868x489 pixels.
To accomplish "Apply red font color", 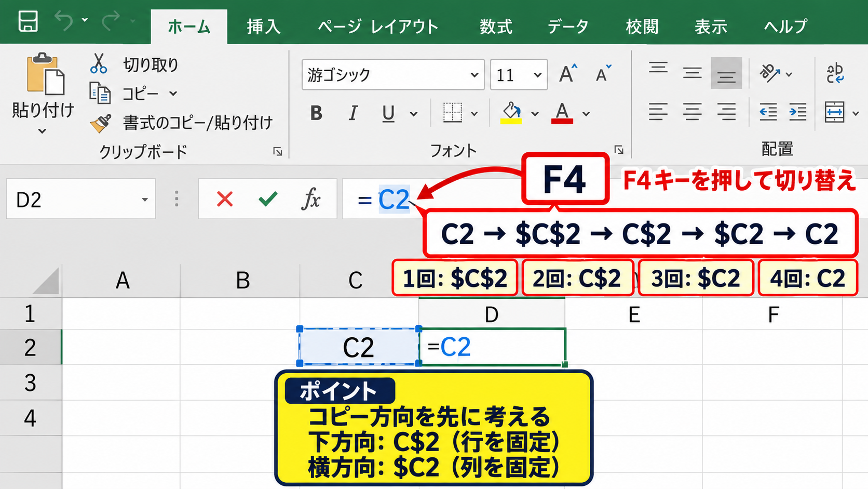I will tap(562, 113).
